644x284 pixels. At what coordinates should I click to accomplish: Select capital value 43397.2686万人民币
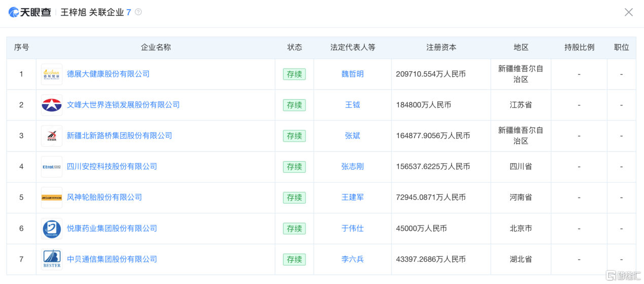coord(431,259)
